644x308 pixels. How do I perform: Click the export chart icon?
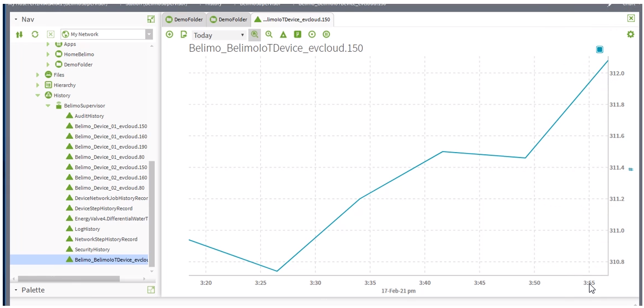184,34
